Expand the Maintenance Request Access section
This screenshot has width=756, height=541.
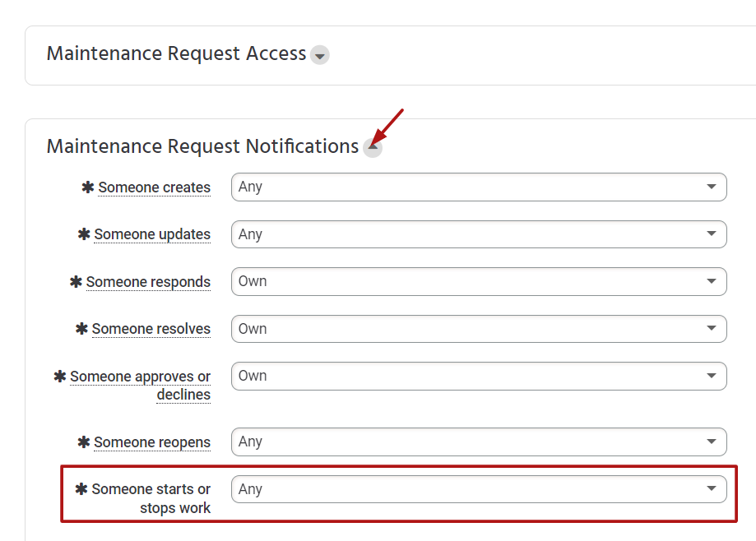[x=320, y=55]
